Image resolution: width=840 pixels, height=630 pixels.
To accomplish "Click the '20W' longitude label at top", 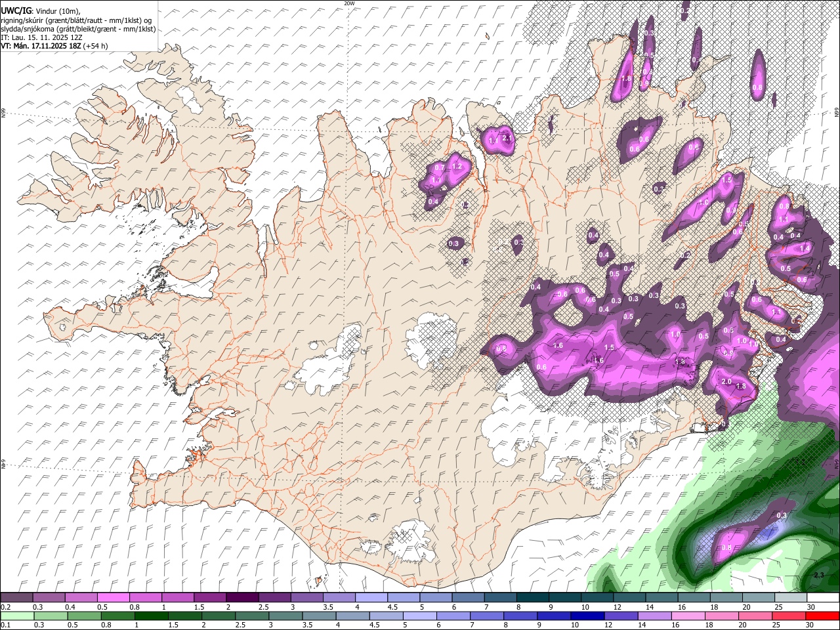I will pyautogui.click(x=349, y=3).
